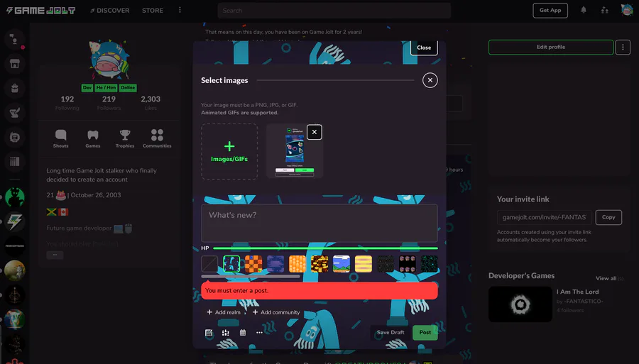This screenshot has width=639, height=364.
Task: Select the orange pills pattern background
Action: click(x=297, y=264)
